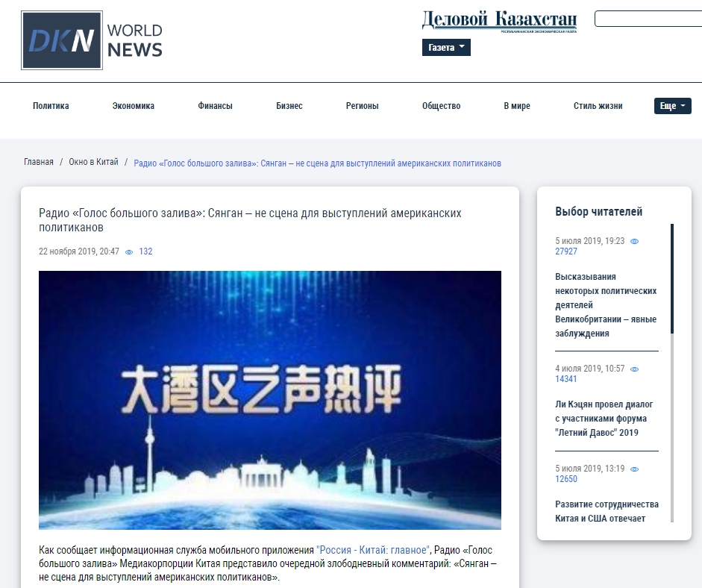The height and width of the screenshot is (588, 702).
Task: Click the eye icon beside 4 июля 10:57
Action: point(635,369)
